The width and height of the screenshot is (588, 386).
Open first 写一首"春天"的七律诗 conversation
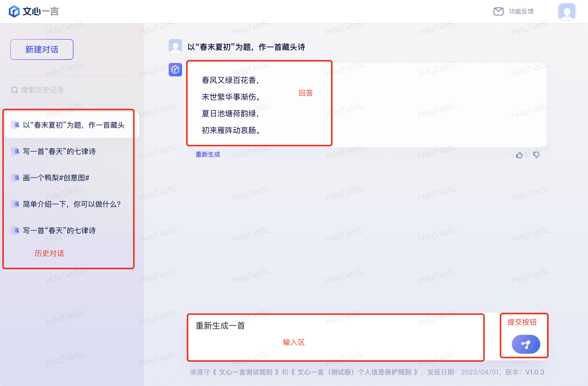[x=59, y=151]
